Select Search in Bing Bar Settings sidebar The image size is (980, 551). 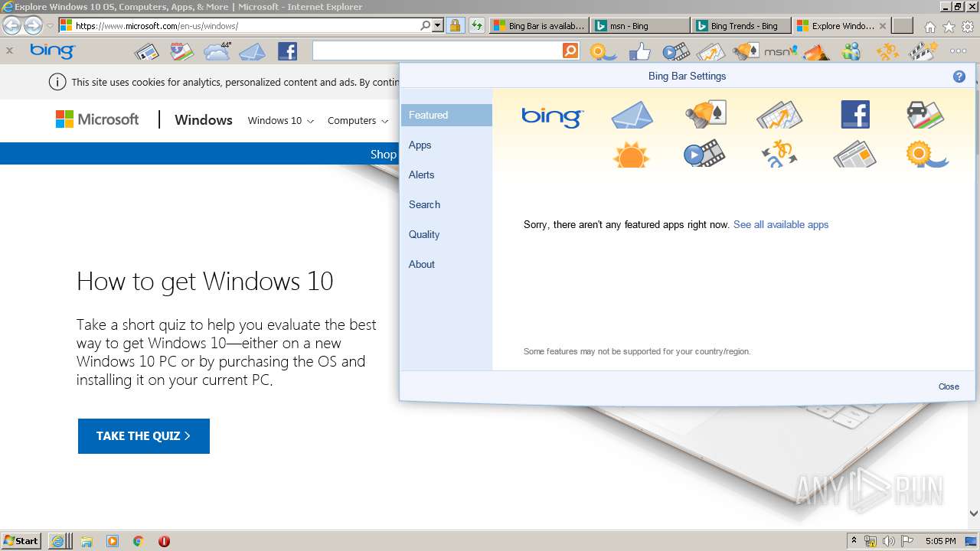(424, 204)
